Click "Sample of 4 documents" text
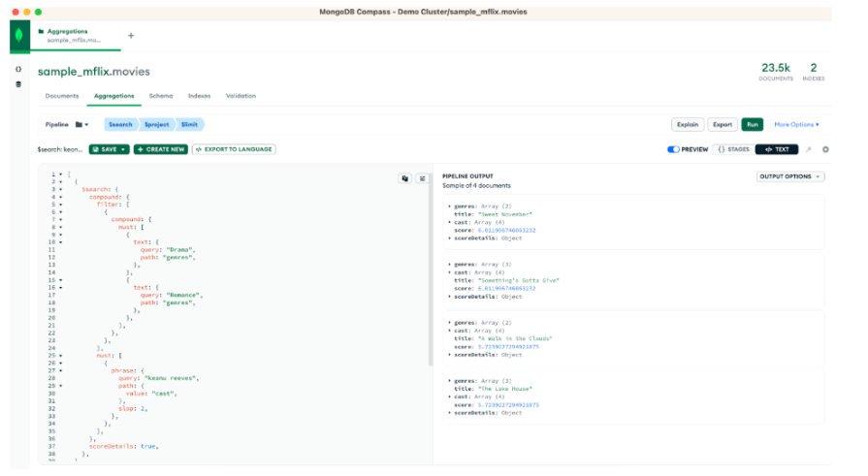 [x=476, y=186]
